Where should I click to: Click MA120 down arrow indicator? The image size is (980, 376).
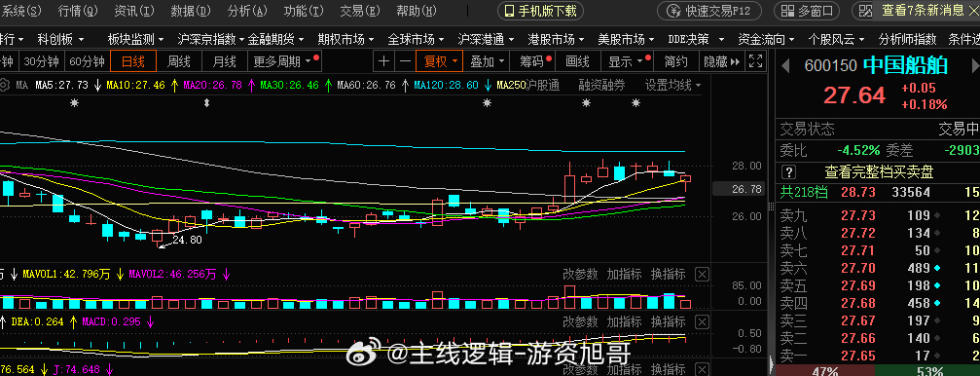coord(488,85)
